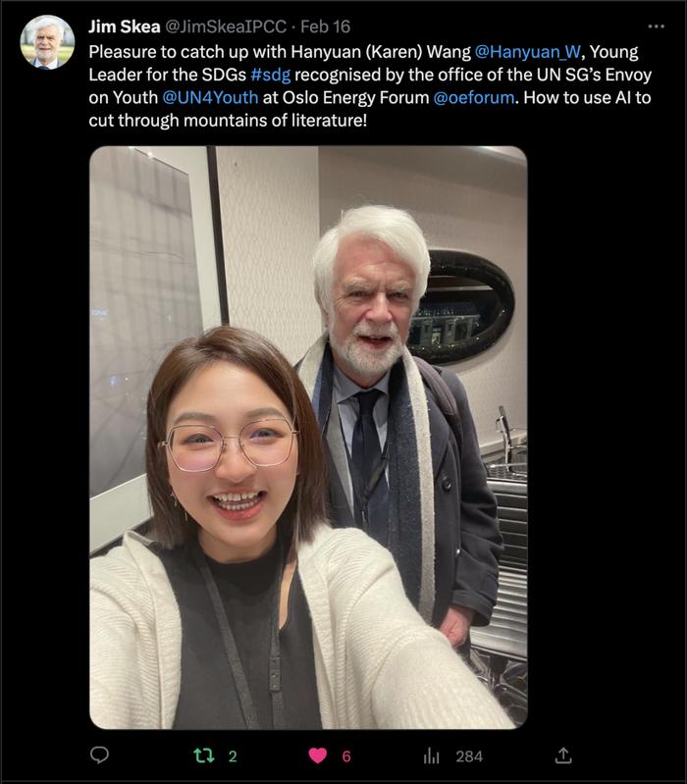Click the like count 6

(346, 756)
